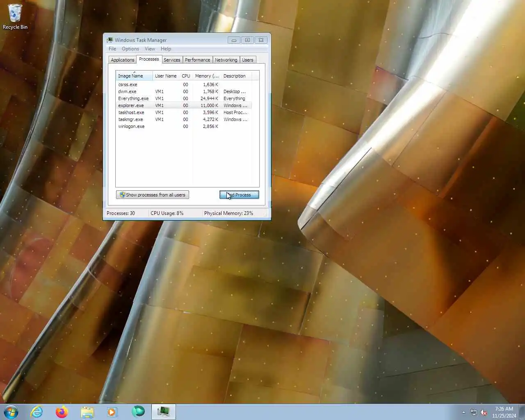Click Show Desktop strip at taskbar end

(522, 412)
